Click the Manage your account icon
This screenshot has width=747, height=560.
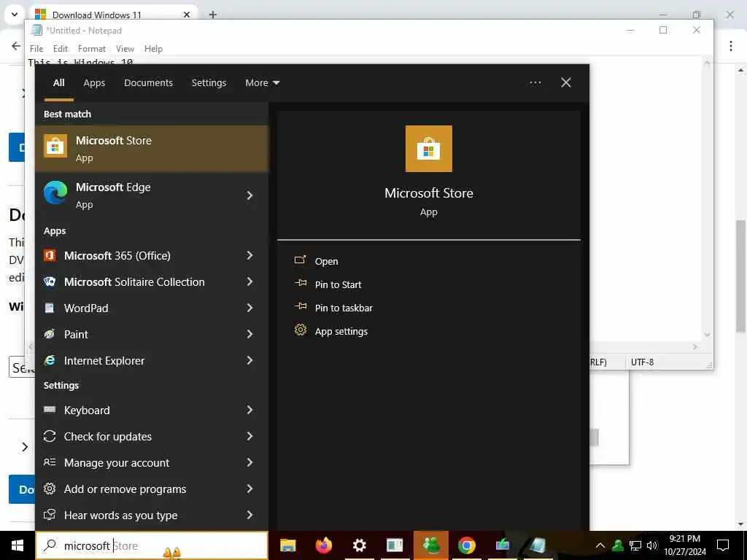point(50,462)
